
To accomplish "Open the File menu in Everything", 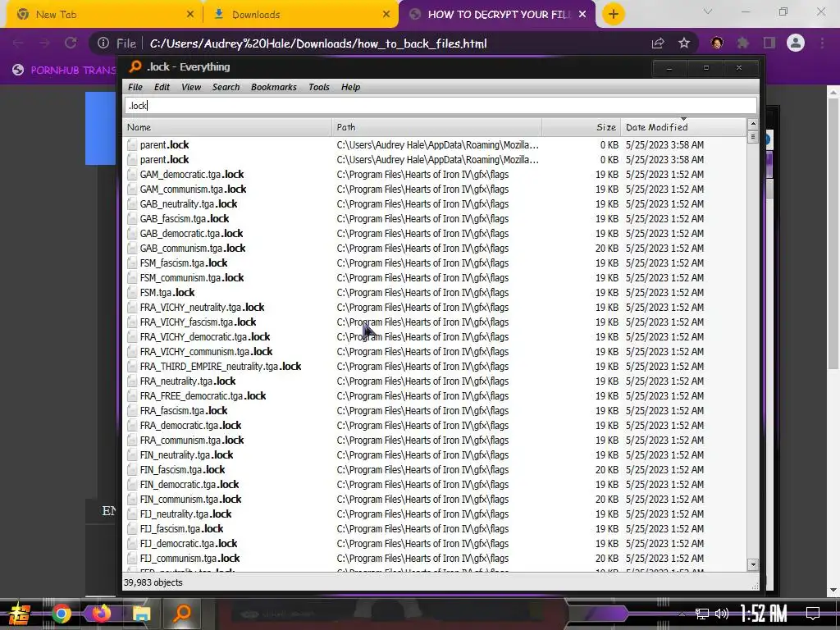I will click(x=135, y=87).
